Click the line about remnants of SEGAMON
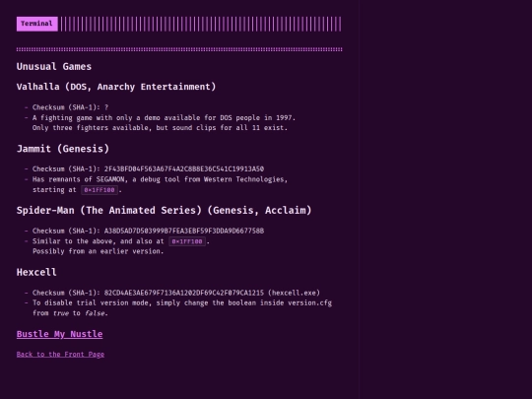532x399 pixels. pos(160,179)
